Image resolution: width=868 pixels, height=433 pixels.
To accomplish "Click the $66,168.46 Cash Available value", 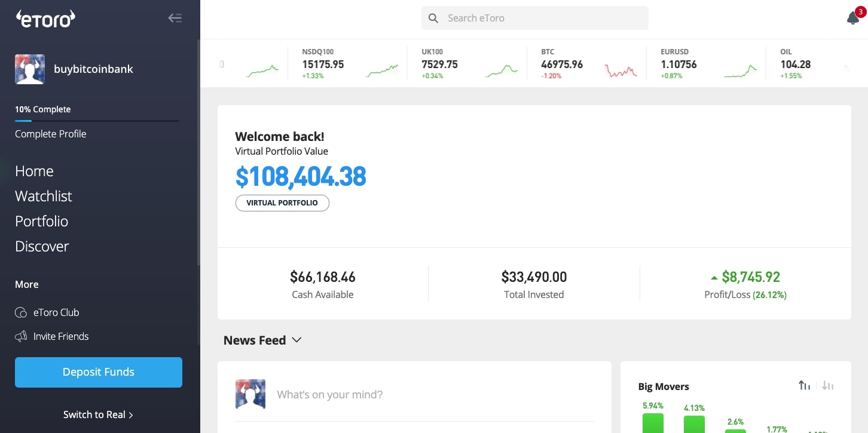I will pos(323,277).
